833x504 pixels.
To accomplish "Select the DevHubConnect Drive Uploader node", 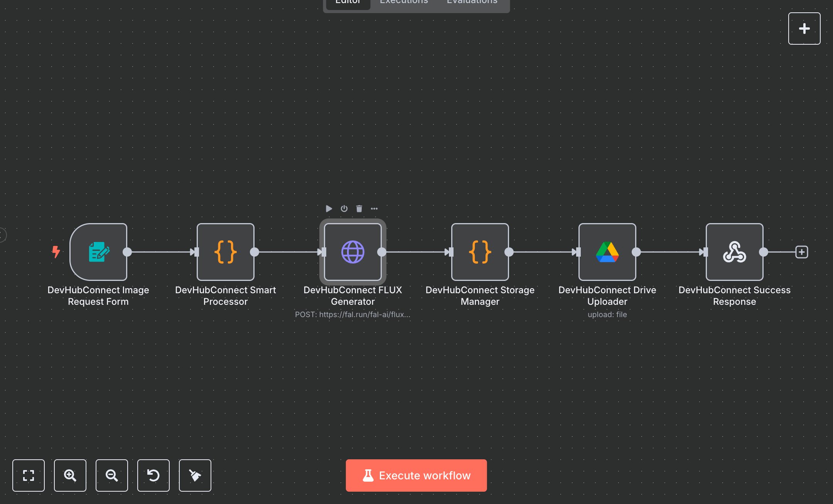I will (607, 252).
